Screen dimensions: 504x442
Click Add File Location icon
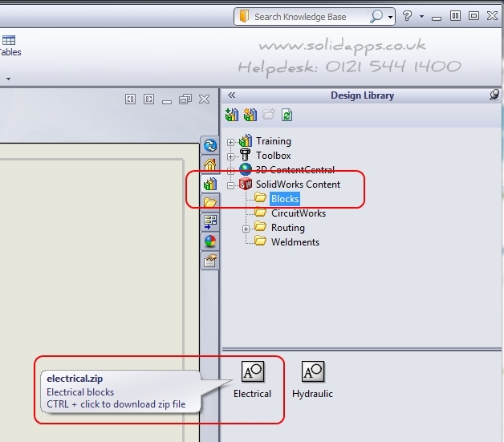[250, 115]
